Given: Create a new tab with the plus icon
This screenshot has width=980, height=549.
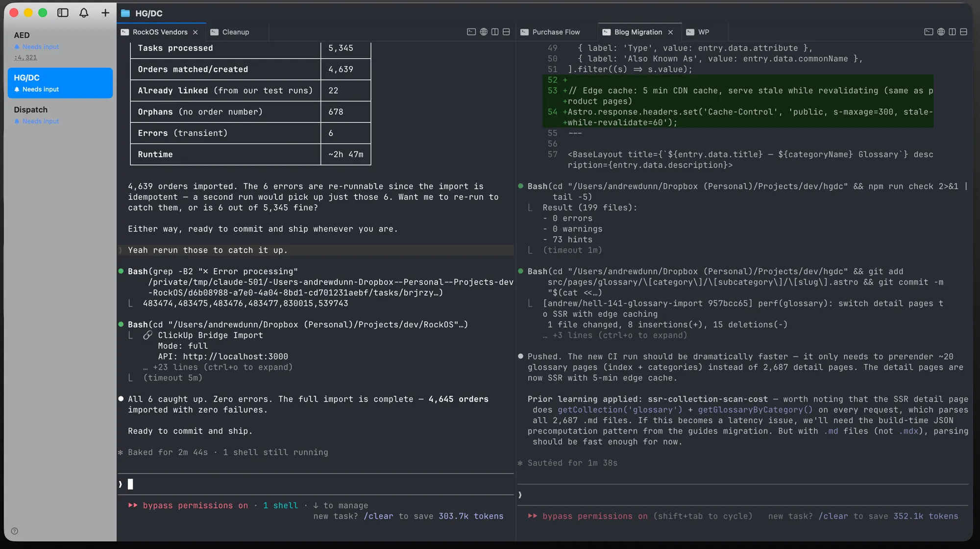Looking at the screenshot, I should [105, 13].
